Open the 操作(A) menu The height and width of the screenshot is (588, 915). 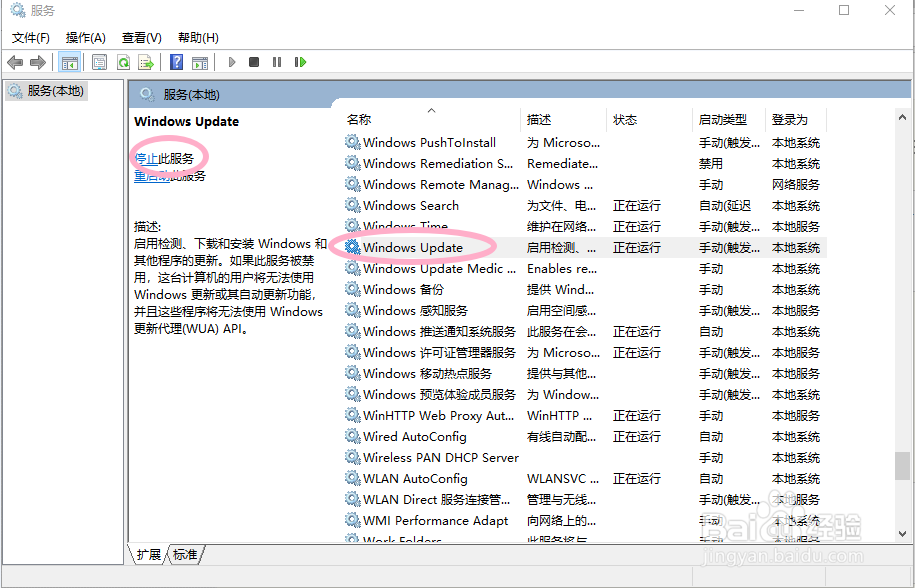pos(86,38)
